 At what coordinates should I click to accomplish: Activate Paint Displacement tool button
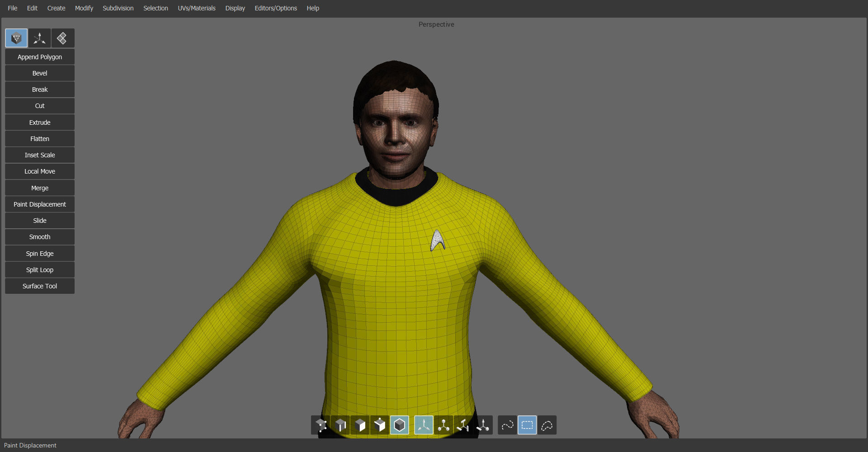[40, 204]
